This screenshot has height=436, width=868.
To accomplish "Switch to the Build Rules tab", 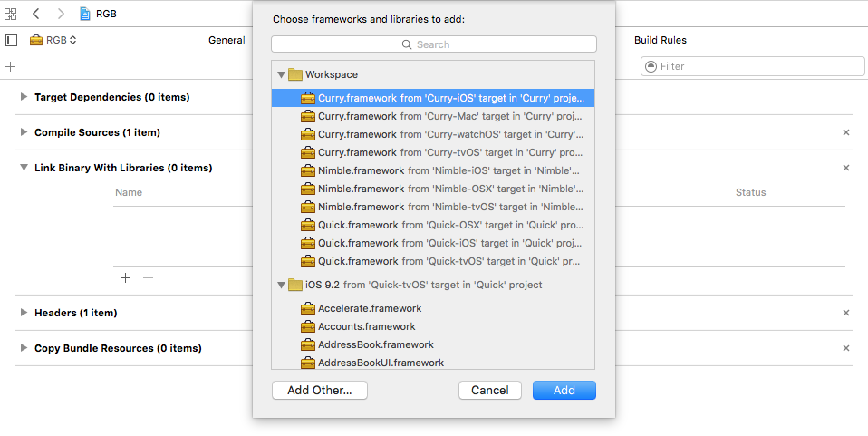I will (x=661, y=40).
